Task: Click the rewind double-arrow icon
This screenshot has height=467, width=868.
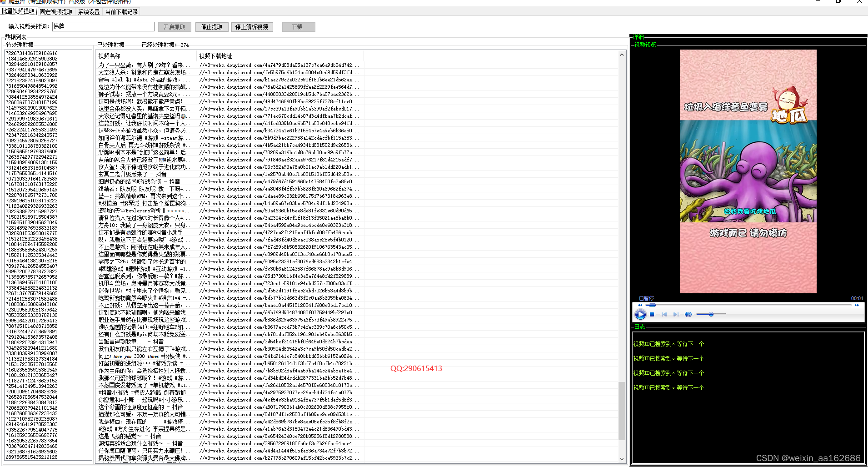Action: point(640,305)
